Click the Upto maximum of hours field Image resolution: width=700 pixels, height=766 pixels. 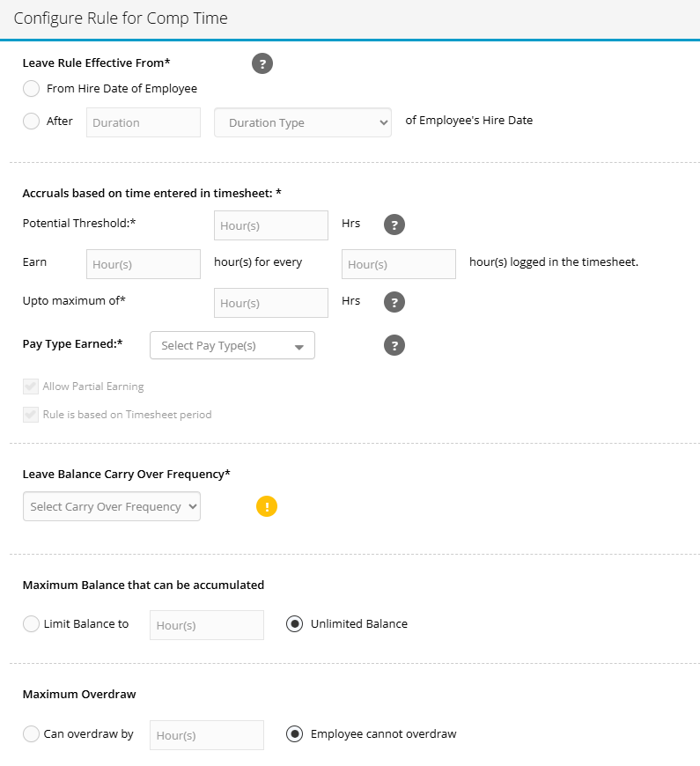[x=271, y=303]
